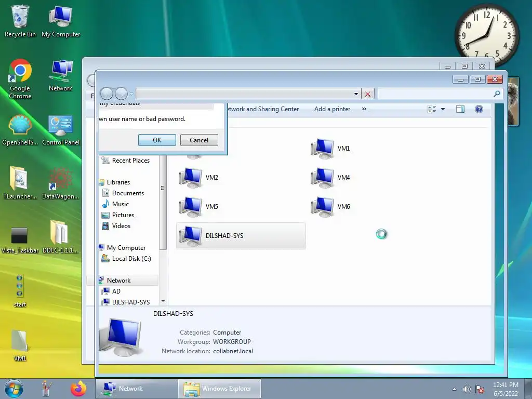The image size is (532, 399).
Task: Open the view options dropdown arrow
Action: coord(443,109)
